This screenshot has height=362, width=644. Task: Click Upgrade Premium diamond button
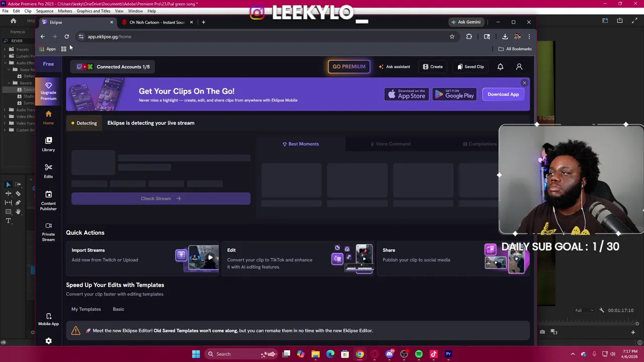[x=48, y=92]
